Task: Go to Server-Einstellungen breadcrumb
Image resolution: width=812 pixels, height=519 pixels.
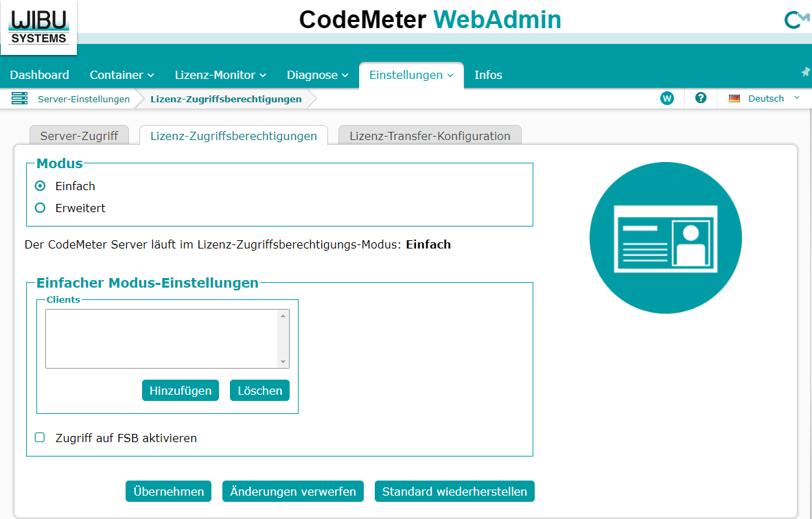Action: click(x=84, y=99)
